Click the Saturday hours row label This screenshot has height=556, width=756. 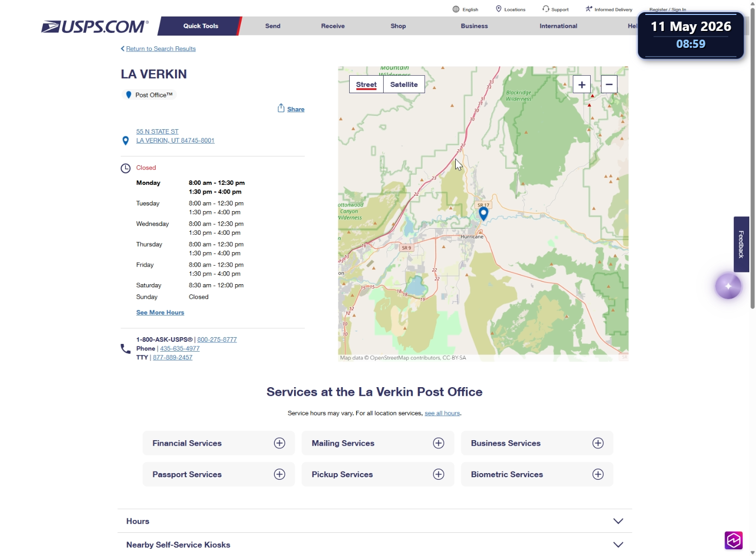149,285
